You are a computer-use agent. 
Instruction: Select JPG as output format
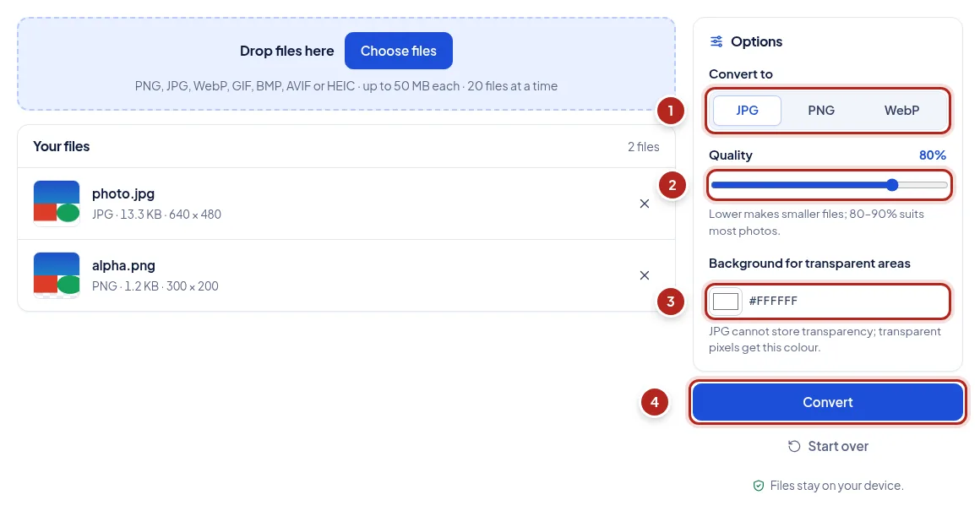(747, 111)
